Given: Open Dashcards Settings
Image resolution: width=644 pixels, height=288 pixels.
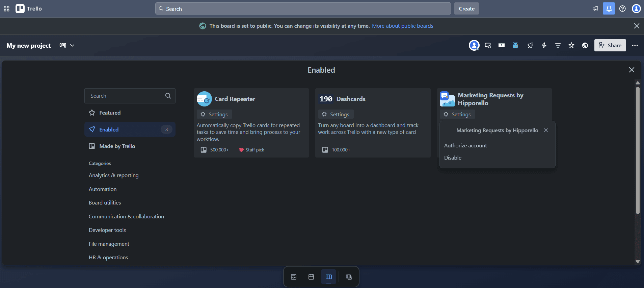Looking at the screenshot, I should point(336,114).
